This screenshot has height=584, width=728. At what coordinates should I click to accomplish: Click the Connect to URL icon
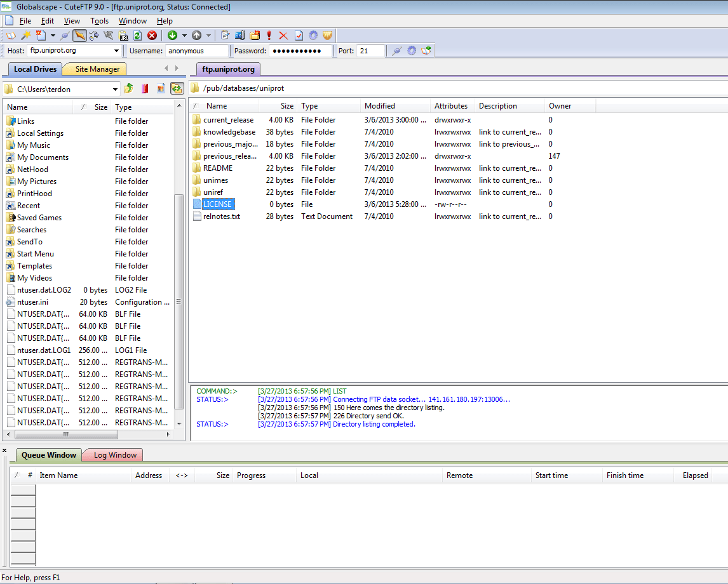tap(123, 36)
